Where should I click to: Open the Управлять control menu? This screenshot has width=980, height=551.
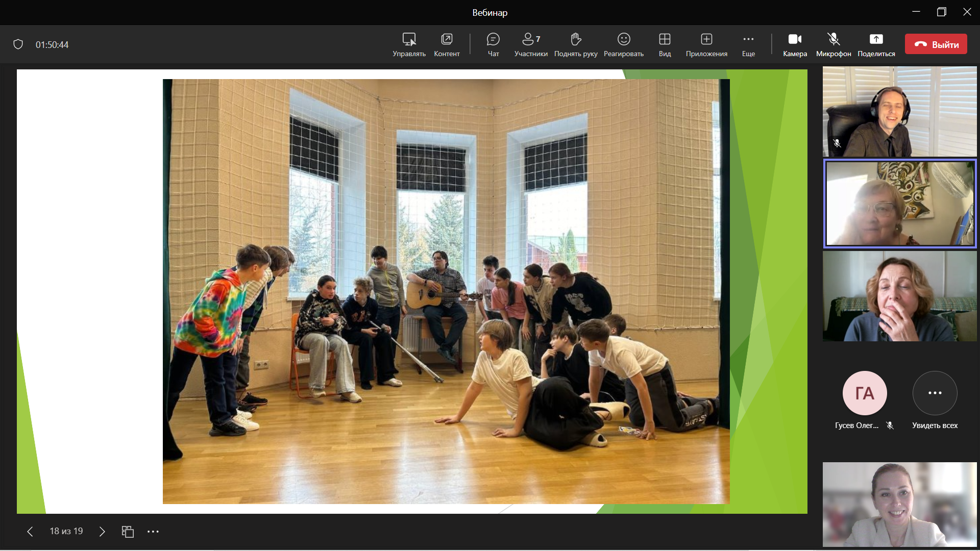[x=409, y=44]
